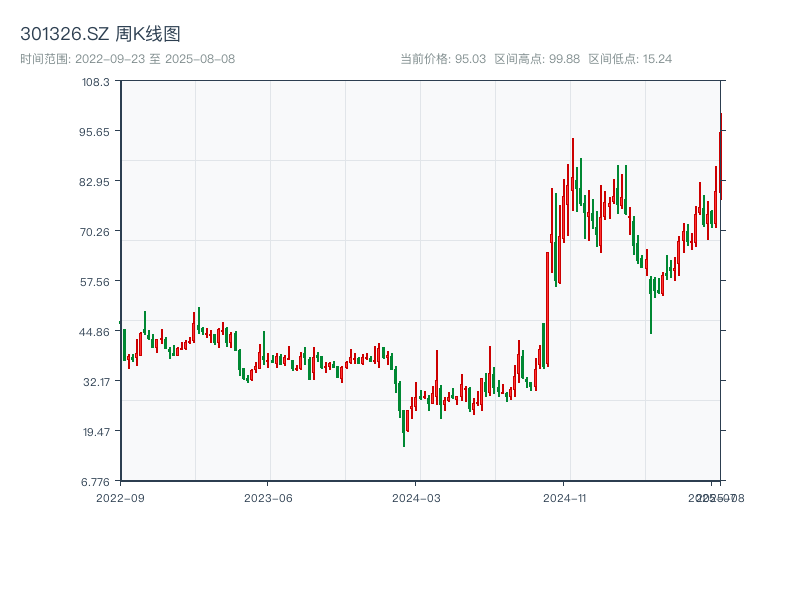Click the lowest candlestick wick before 2024-03
The width and height of the screenshot is (800, 600).
(x=404, y=444)
